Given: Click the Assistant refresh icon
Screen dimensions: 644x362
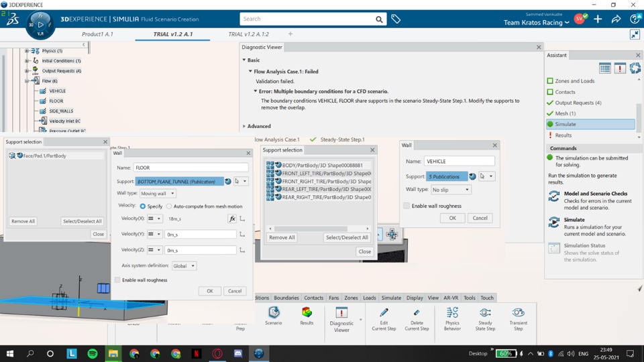Looking at the screenshot, I should [x=635, y=68].
